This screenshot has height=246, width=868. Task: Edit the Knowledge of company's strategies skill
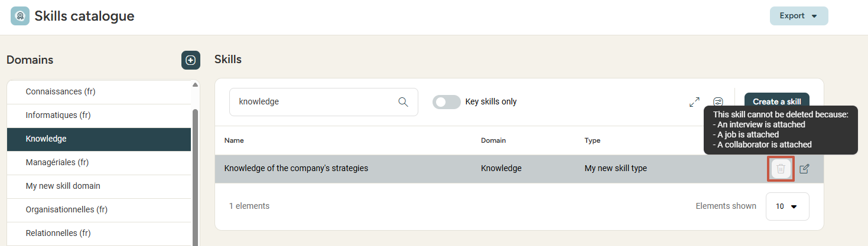(804, 169)
